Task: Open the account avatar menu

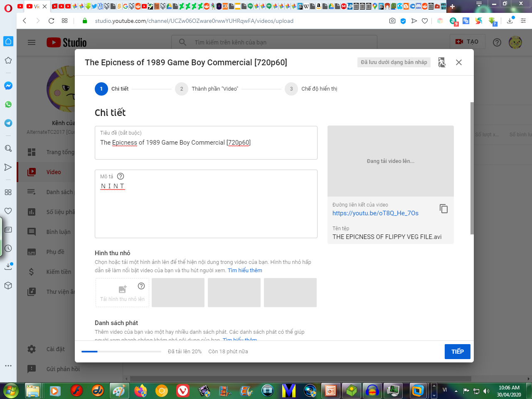Action: click(x=515, y=42)
